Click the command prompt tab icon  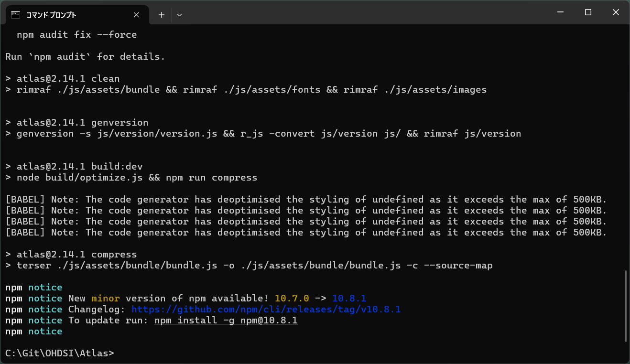coord(15,15)
